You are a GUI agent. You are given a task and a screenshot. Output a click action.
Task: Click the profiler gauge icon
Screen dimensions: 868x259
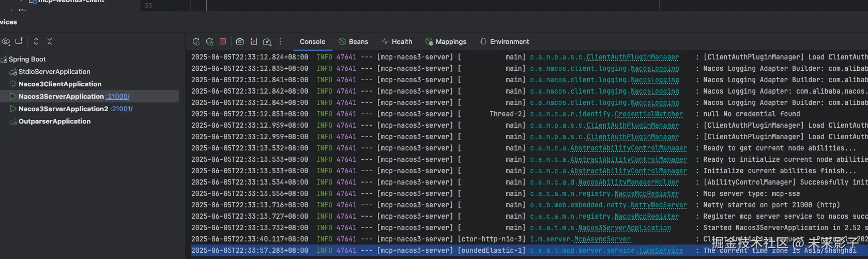pyautogui.click(x=267, y=42)
